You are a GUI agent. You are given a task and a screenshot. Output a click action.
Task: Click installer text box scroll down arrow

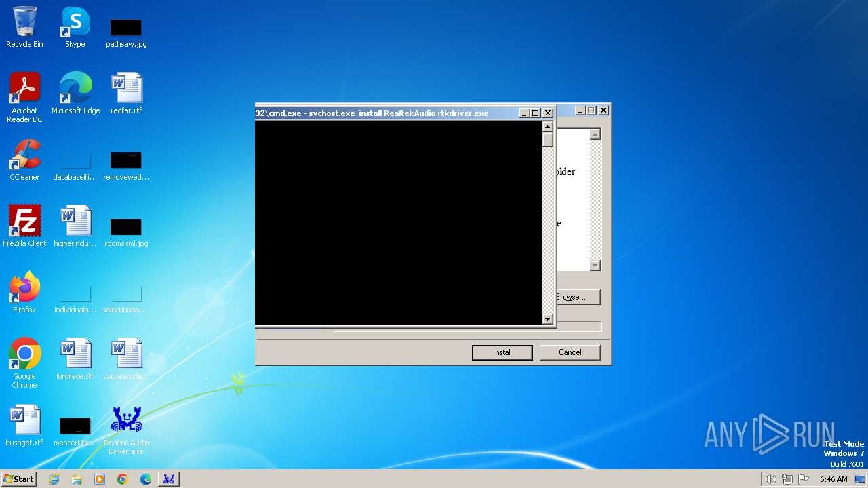[595, 266]
